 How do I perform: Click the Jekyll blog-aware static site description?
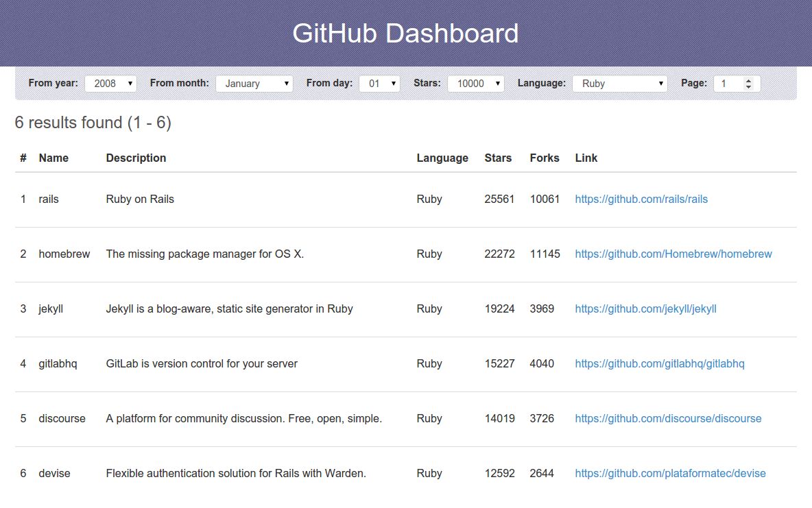[x=230, y=309]
